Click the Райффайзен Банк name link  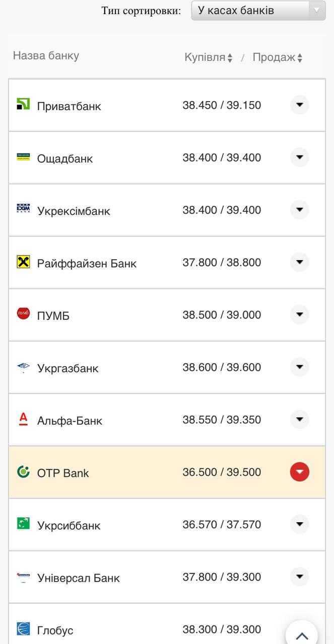coord(87,263)
